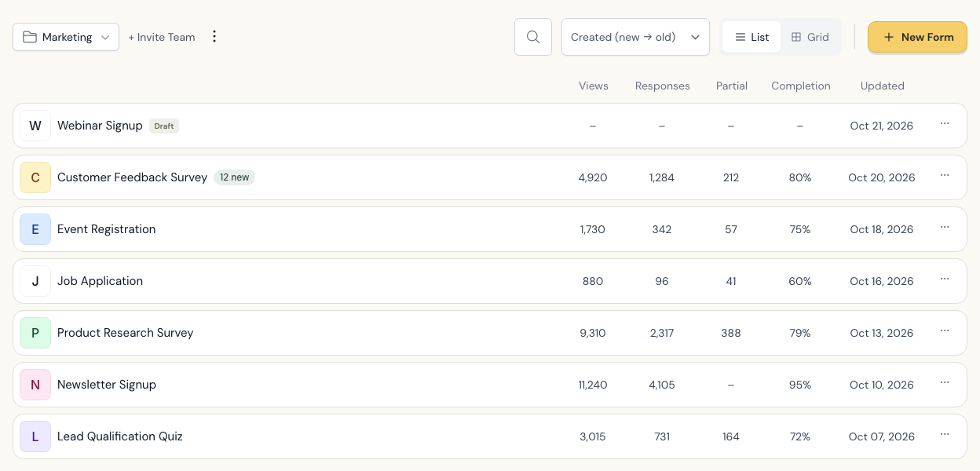This screenshot has height=471, width=980.
Task: Click the 731 responses value
Action: pyautogui.click(x=662, y=436)
